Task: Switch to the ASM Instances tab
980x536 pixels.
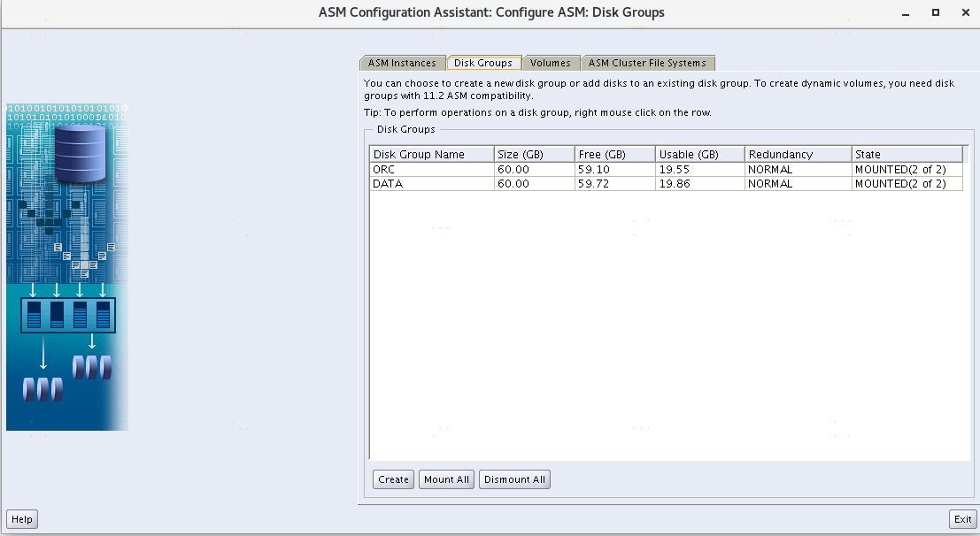Action: pos(402,63)
